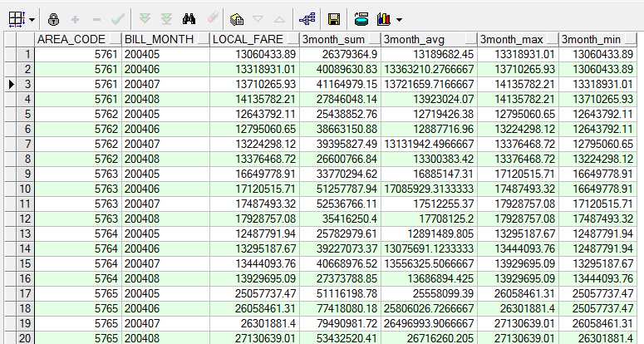
Task: Click the small sort button on 3month_sum header
Action: (375, 40)
